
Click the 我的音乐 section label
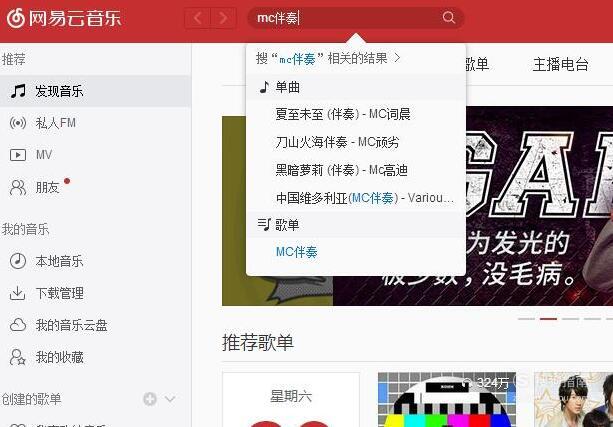coord(25,229)
